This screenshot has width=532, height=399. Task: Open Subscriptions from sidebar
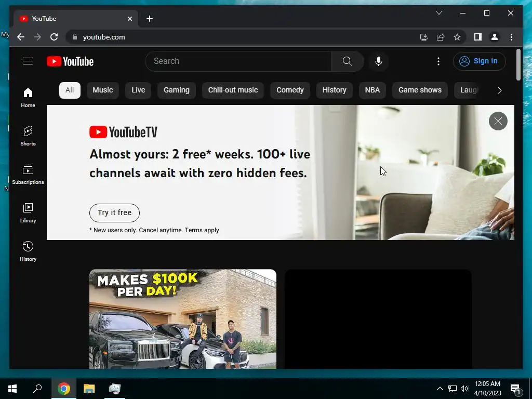click(28, 174)
